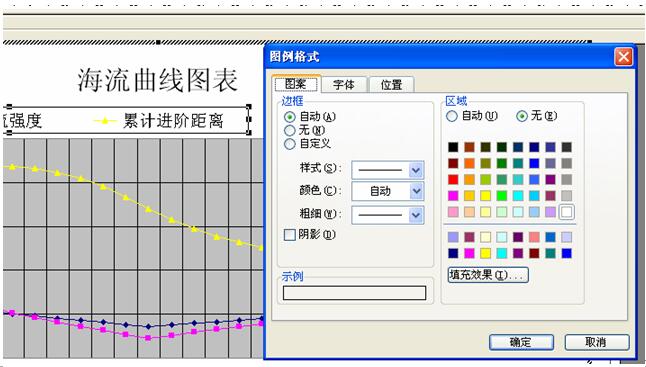Confirm with the 确定 button

tap(521, 342)
